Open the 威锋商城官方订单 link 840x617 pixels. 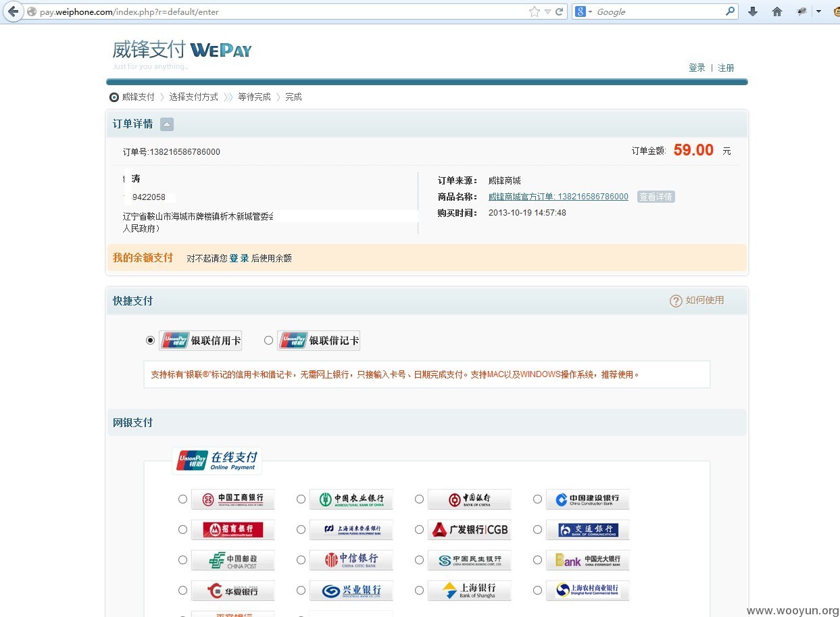558,197
